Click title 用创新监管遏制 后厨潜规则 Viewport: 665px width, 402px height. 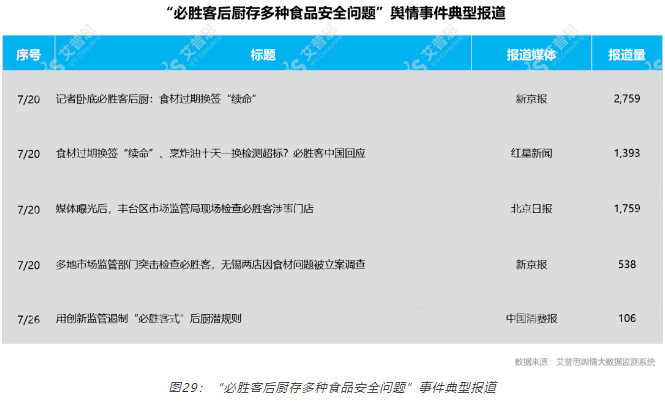[149, 318]
